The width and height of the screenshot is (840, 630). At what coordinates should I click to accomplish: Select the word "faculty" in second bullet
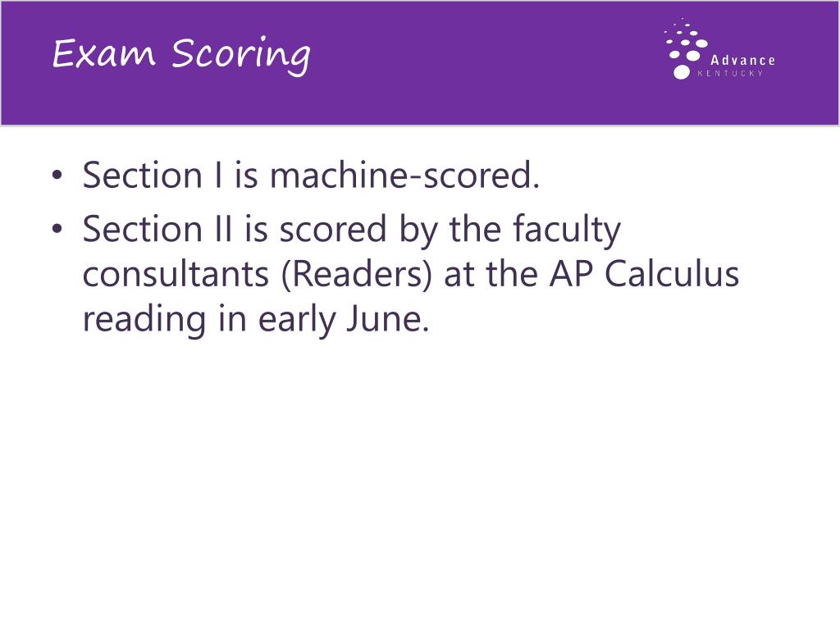[x=566, y=231]
